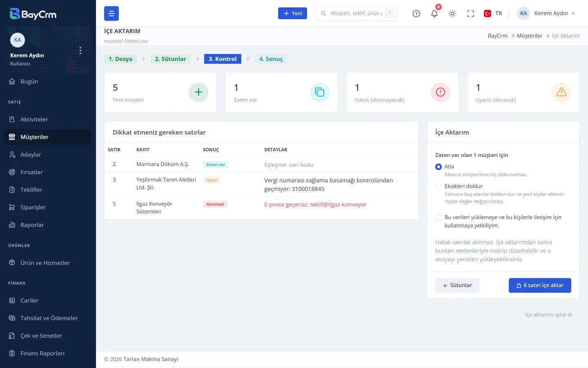The height and width of the screenshot is (368, 588).
Task: Toggle the sidebar hamburger menu button
Action: coord(111,13)
